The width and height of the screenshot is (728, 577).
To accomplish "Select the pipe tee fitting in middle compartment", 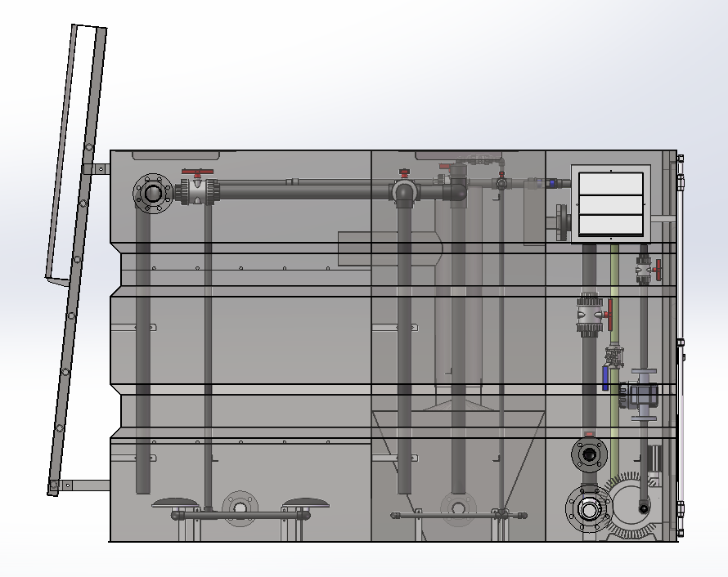I will coord(406,191).
